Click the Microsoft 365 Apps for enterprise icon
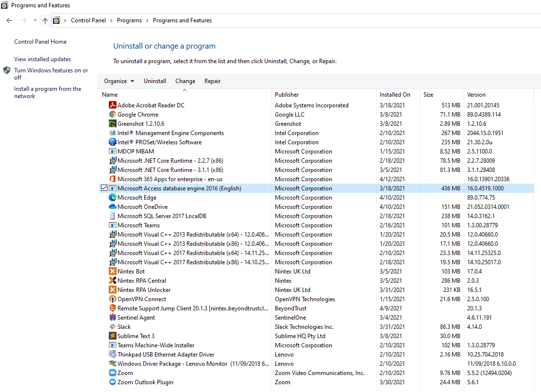 (113, 179)
